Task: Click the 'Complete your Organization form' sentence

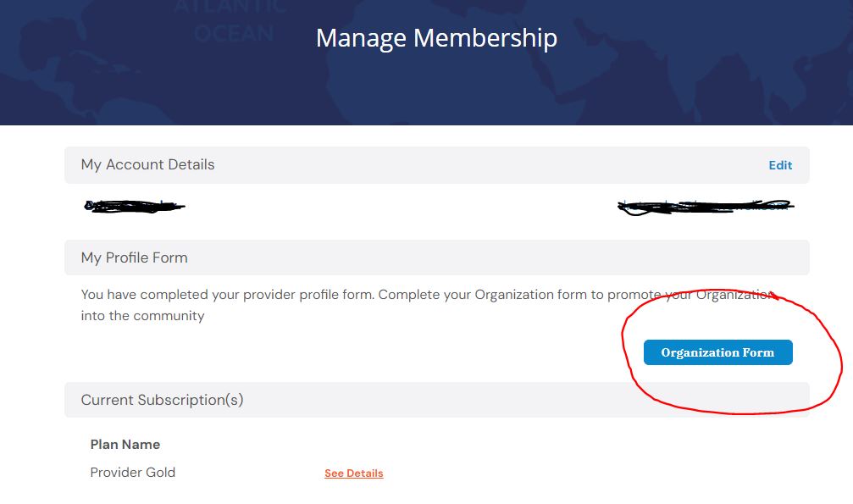Action: 579,295
